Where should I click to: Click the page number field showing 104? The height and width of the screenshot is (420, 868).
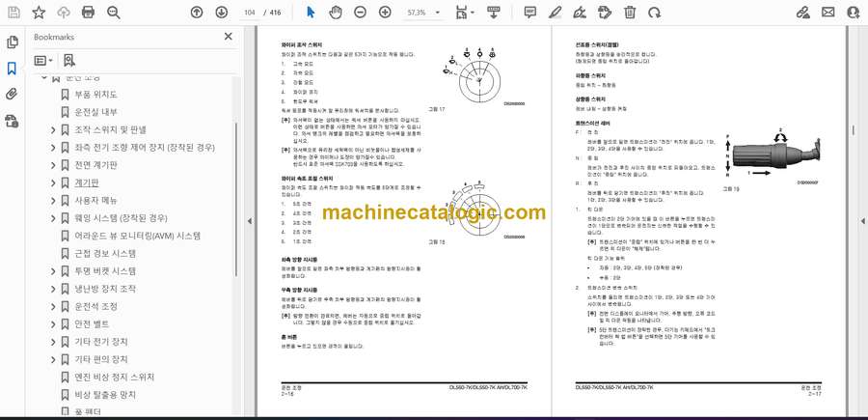click(x=249, y=13)
